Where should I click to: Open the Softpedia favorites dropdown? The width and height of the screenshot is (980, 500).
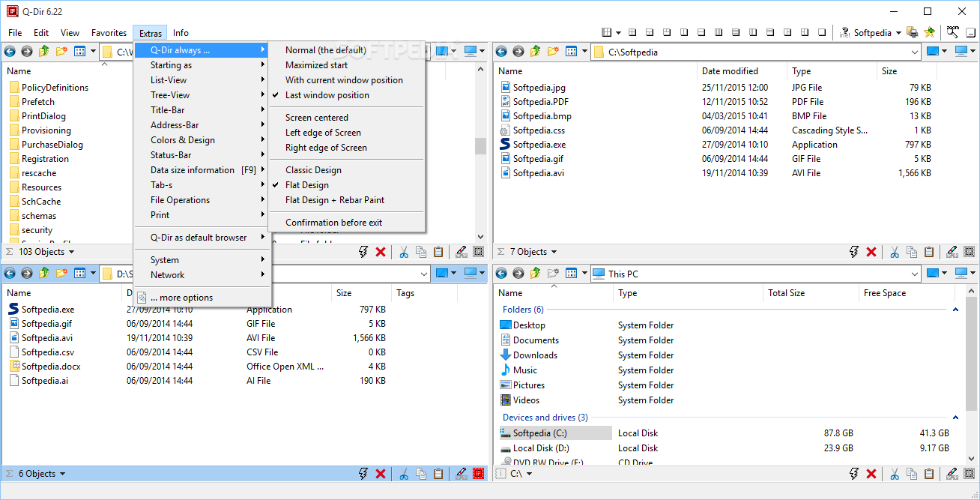click(898, 33)
